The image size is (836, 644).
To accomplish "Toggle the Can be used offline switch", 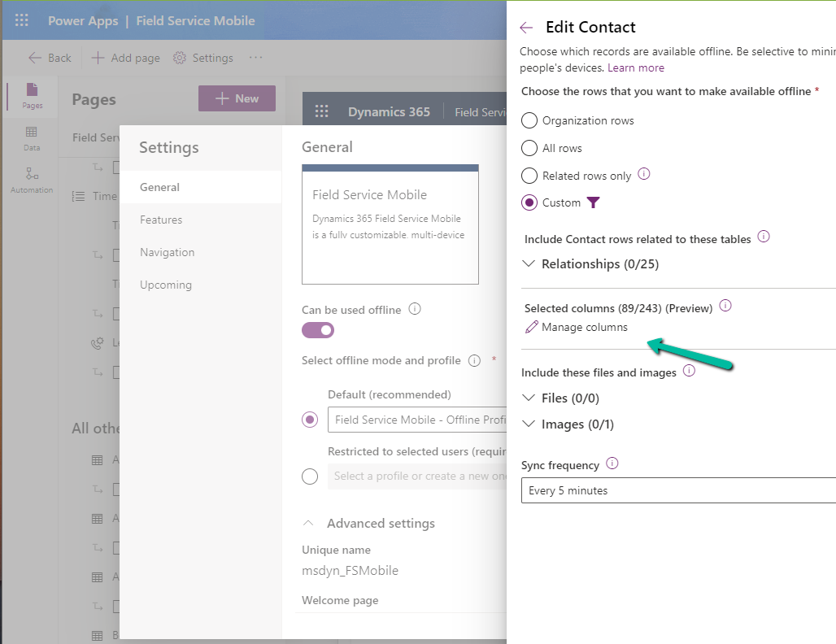I will point(318,330).
